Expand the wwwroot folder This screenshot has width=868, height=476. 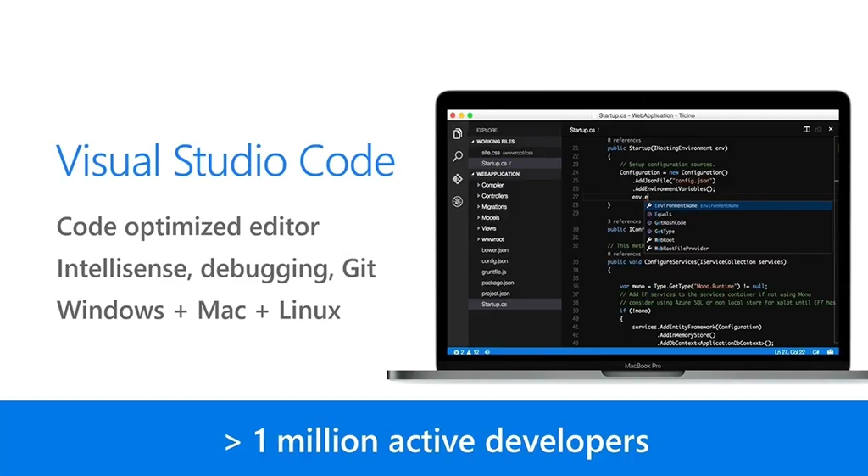click(x=491, y=239)
